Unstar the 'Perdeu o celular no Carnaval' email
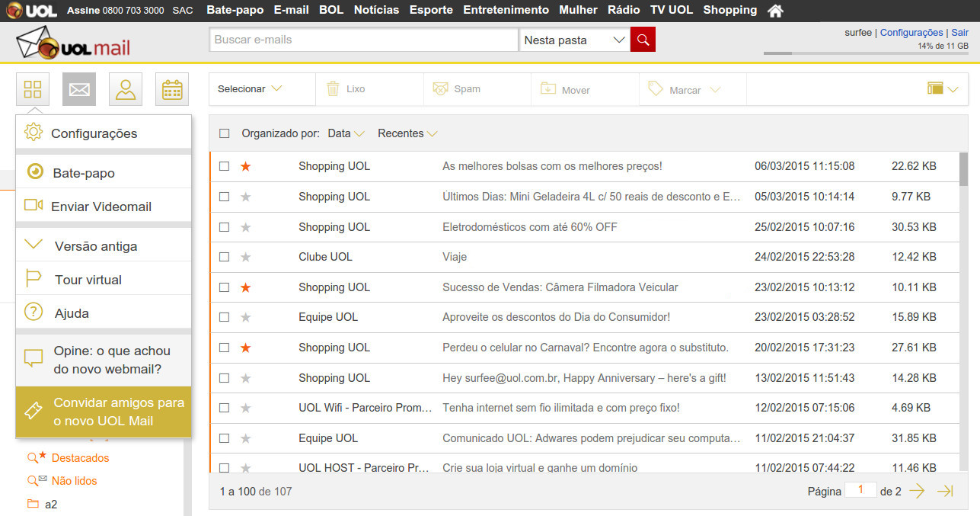The height and width of the screenshot is (516, 980). [x=245, y=348]
